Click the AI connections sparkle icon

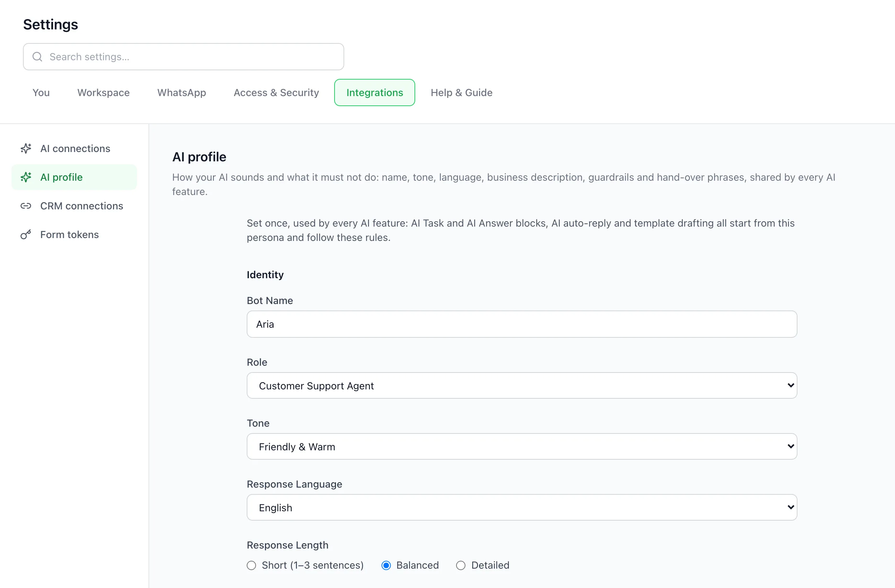click(26, 148)
